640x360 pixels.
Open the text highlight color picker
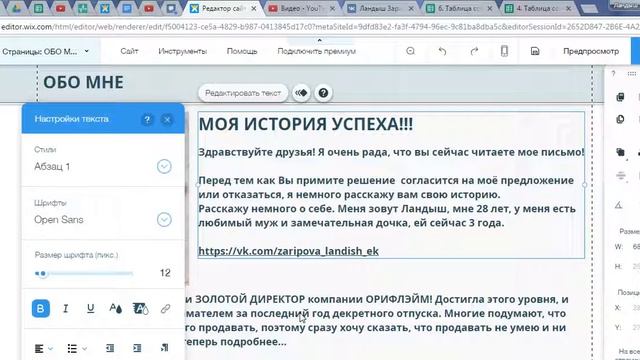[x=140, y=308]
